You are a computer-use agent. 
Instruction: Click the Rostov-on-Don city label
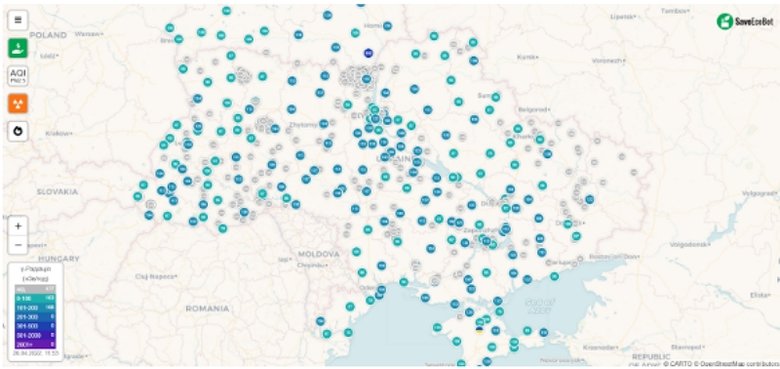point(613,256)
